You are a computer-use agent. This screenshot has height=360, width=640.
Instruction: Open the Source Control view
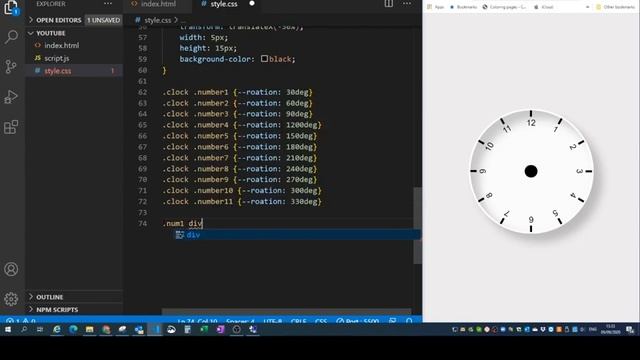(11, 66)
